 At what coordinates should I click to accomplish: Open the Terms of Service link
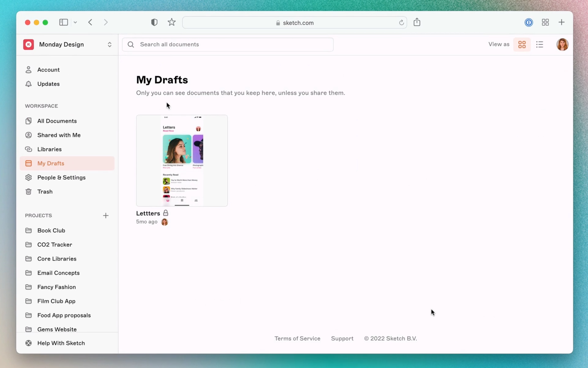click(297, 339)
